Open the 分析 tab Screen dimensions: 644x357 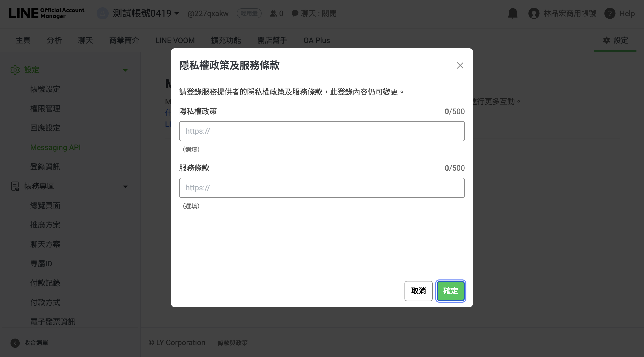click(54, 40)
